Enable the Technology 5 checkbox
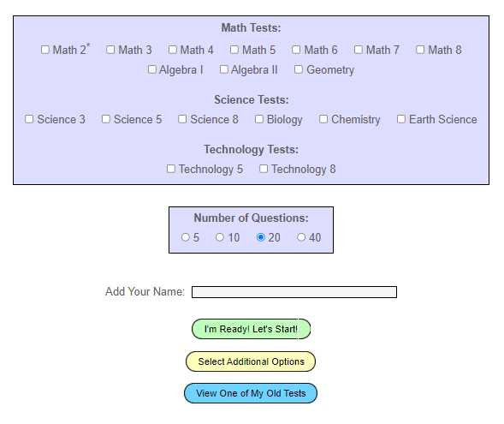 click(171, 169)
